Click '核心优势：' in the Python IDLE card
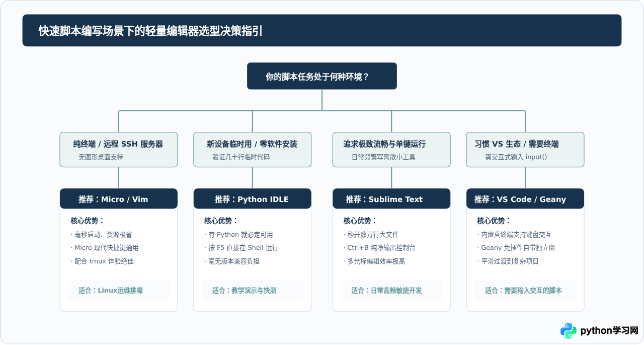 point(221,221)
